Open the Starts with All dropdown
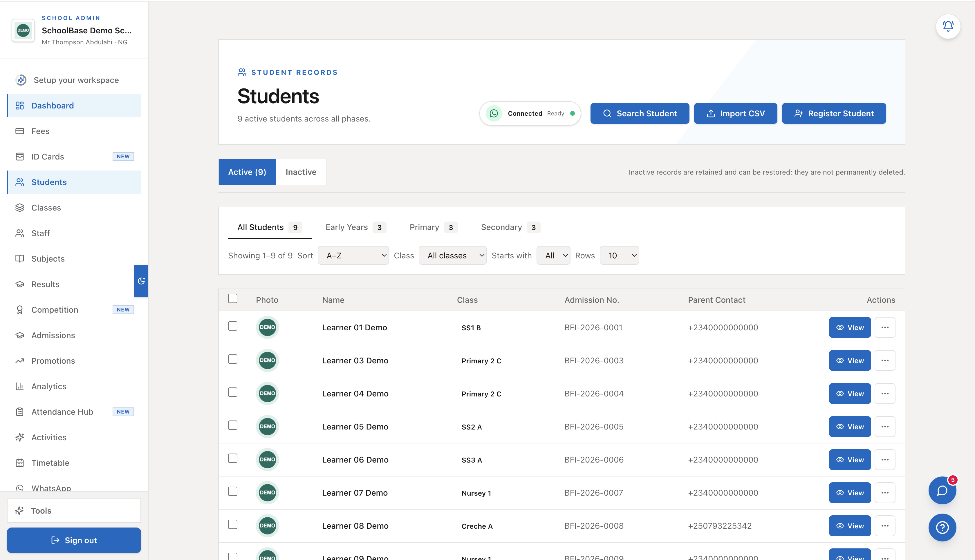This screenshot has height=560, width=975. 553,255
